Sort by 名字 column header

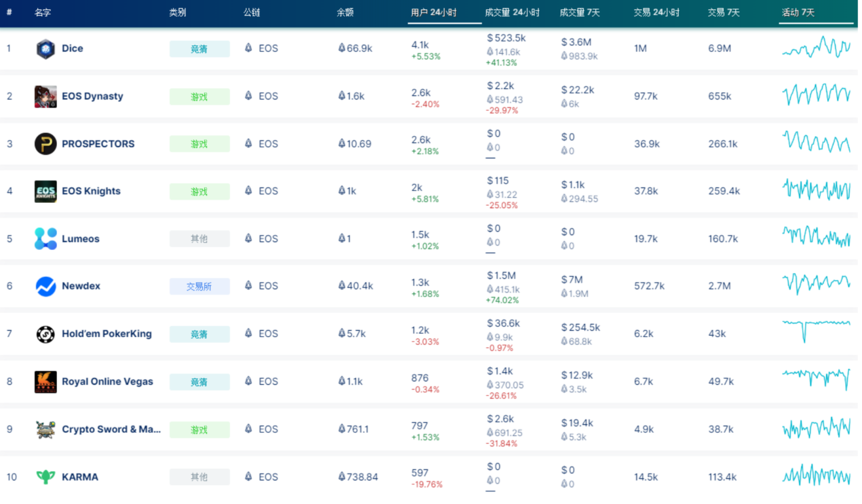pyautogui.click(x=43, y=12)
